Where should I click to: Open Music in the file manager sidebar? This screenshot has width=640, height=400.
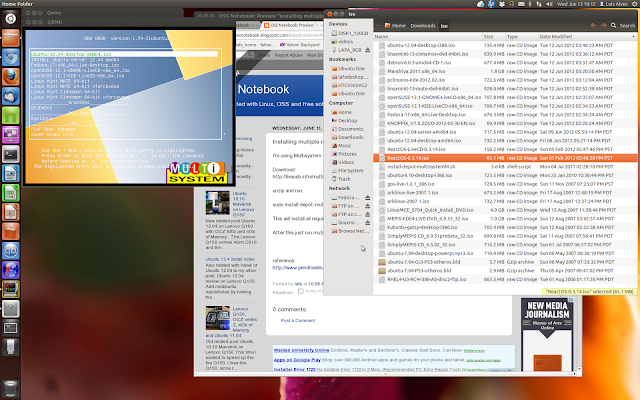(341, 146)
